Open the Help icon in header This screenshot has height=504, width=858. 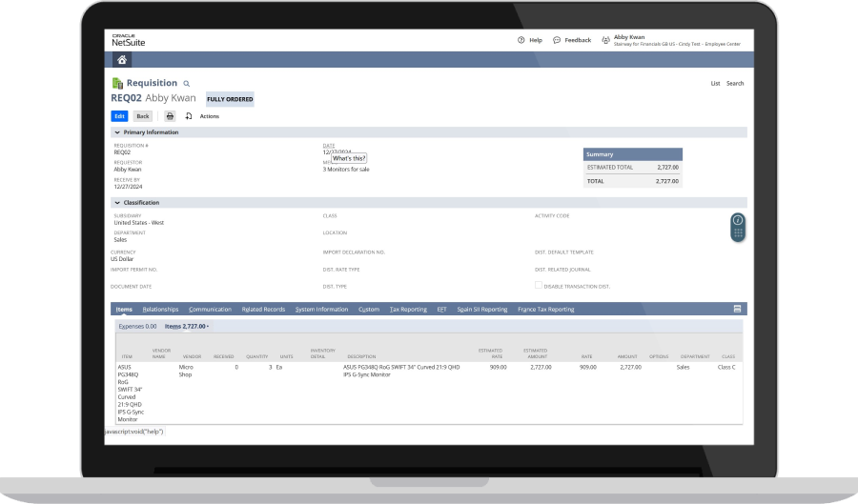[x=521, y=40]
